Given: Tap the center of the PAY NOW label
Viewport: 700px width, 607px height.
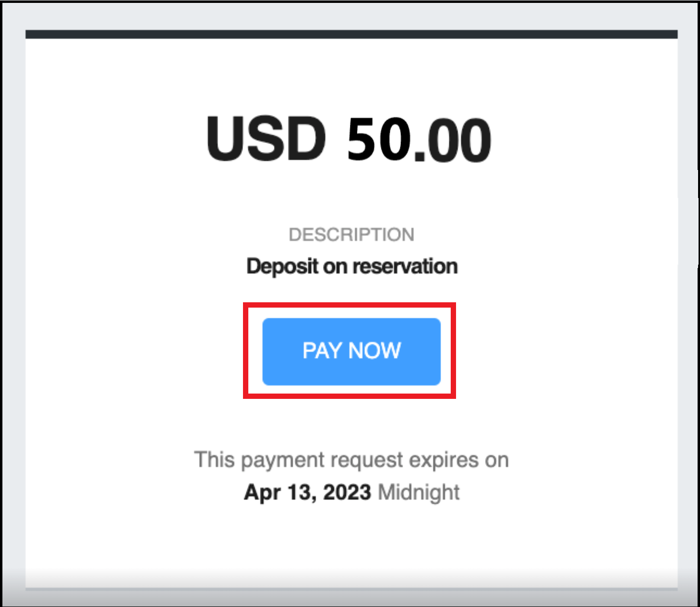Looking at the screenshot, I should click(x=351, y=351).
